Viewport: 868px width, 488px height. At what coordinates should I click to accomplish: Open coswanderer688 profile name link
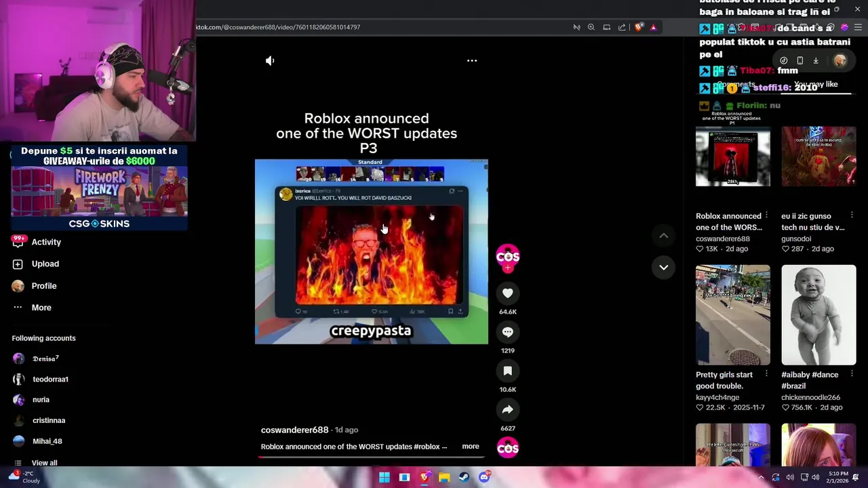[x=294, y=430]
